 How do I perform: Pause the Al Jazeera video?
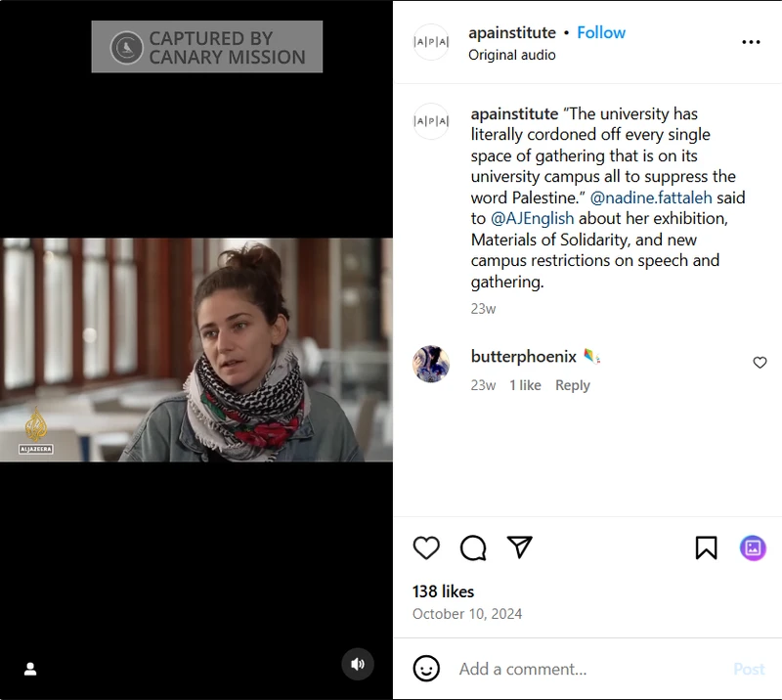(x=195, y=350)
